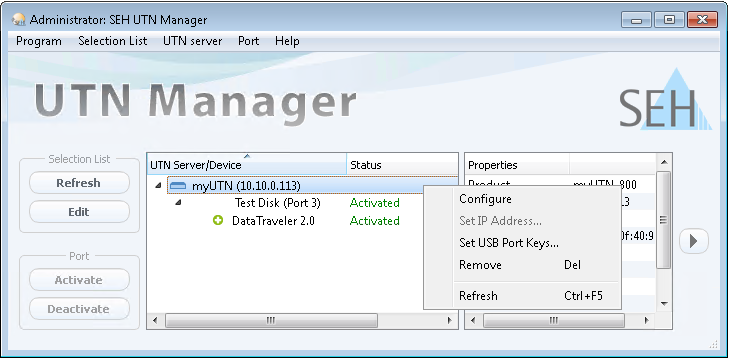Choose Configure from the context menu

(x=522, y=199)
